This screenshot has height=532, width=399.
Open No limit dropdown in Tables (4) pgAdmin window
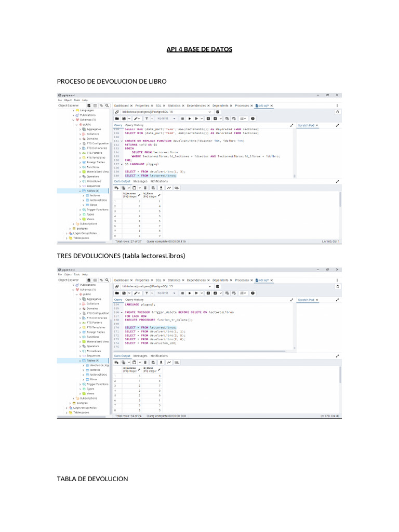click(166, 293)
